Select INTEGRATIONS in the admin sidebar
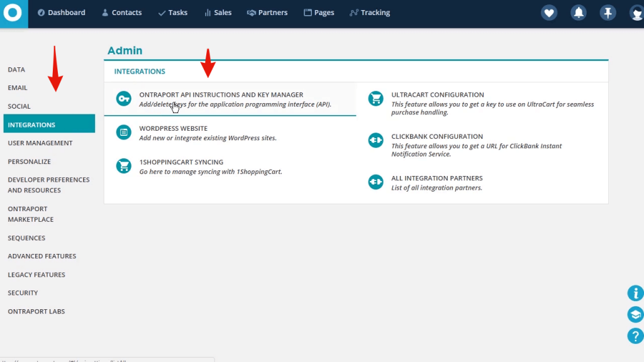Image resolution: width=644 pixels, height=362 pixels. pos(49,124)
